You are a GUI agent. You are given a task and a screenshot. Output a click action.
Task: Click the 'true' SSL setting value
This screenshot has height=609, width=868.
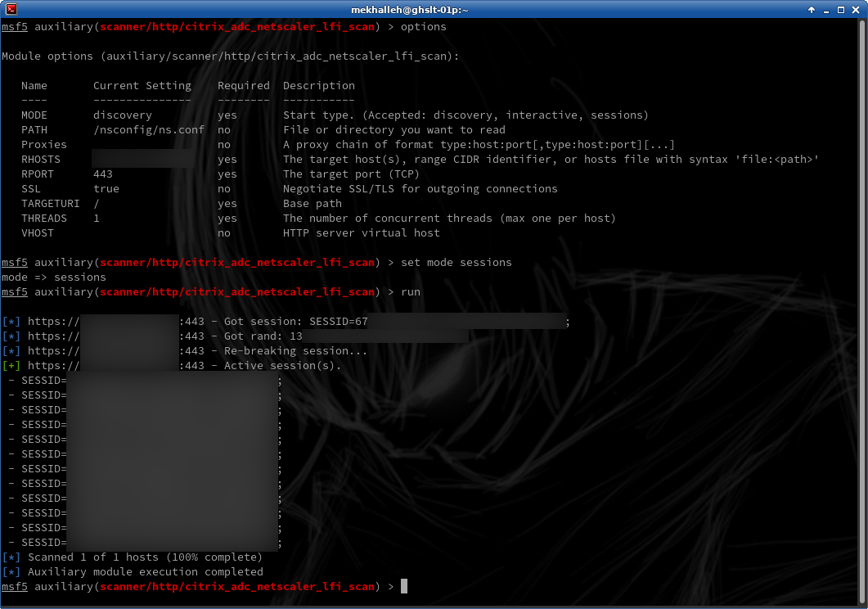click(x=106, y=189)
